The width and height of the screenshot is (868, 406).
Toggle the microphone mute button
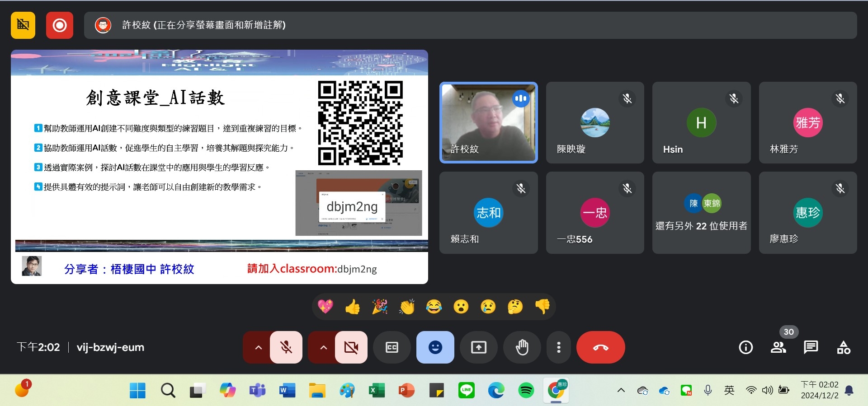pyautogui.click(x=286, y=347)
